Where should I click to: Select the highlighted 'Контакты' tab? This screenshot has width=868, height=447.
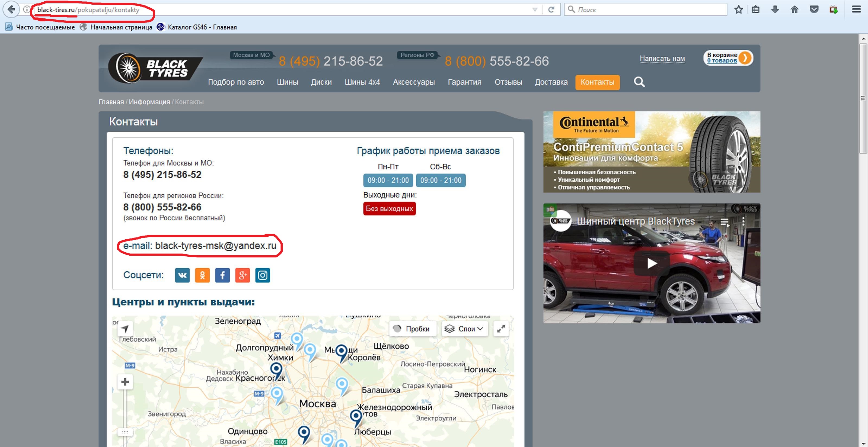(597, 82)
